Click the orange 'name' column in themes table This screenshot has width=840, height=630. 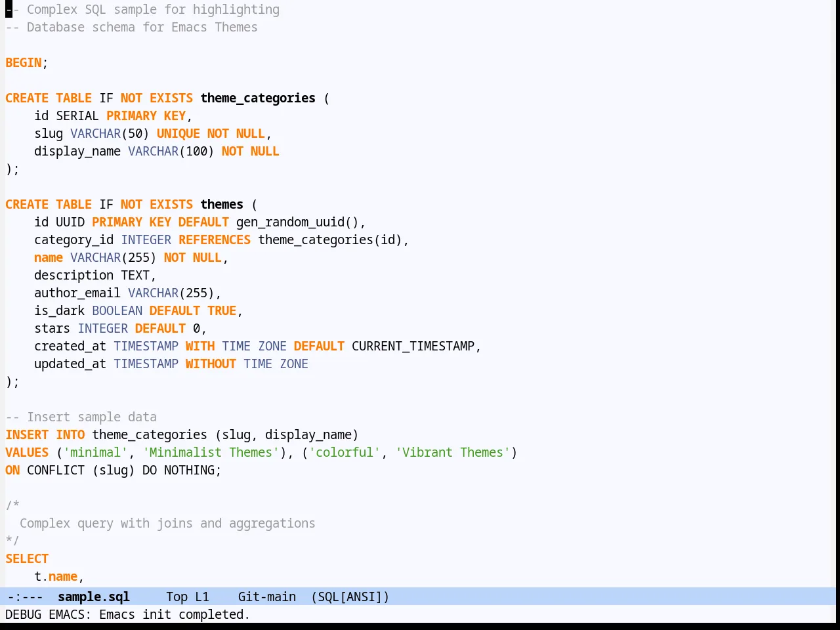[x=49, y=257]
